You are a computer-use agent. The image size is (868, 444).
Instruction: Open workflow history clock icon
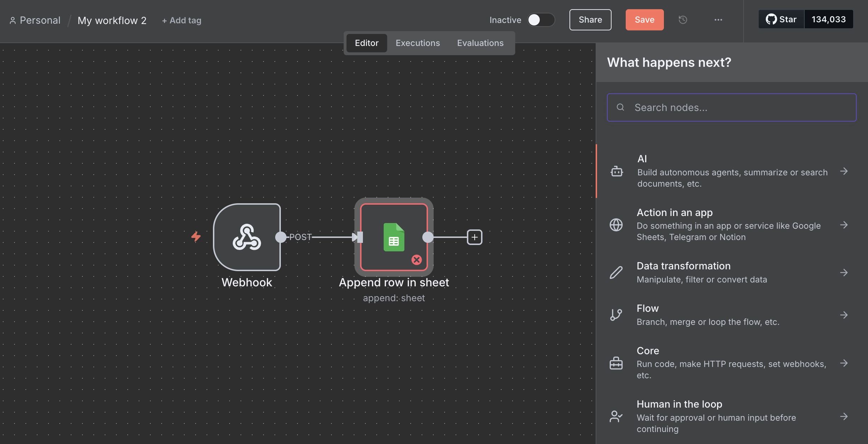click(683, 20)
